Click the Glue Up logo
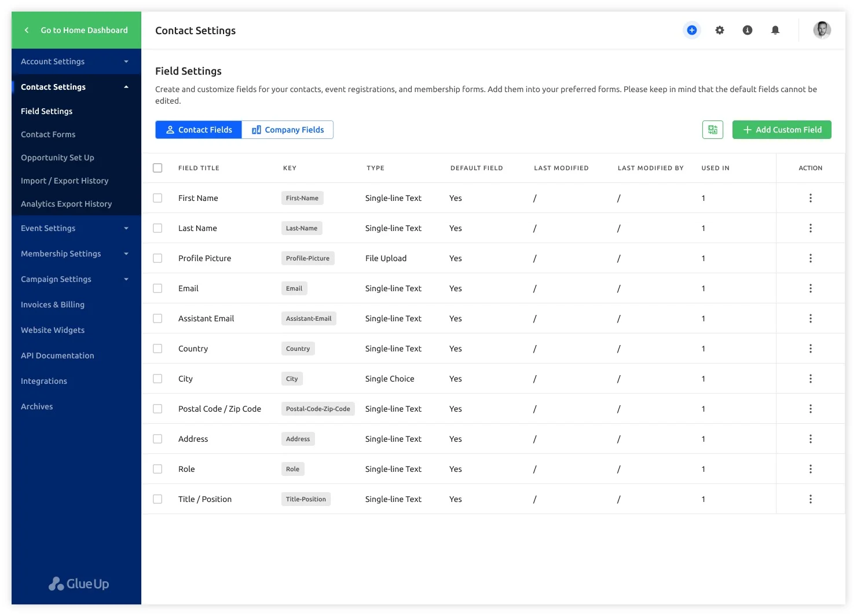This screenshot has height=616, width=857. pyautogui.click(x=79, y=584)
